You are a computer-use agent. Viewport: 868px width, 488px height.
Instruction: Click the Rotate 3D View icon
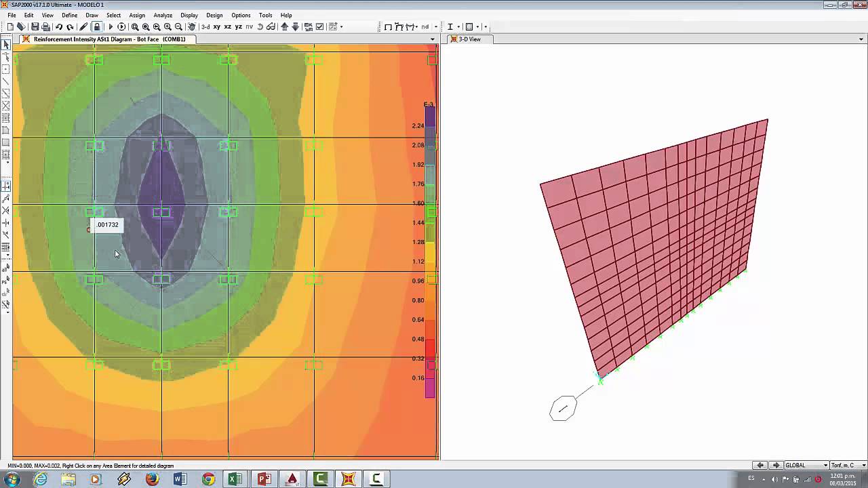click(x=261, y=27)
